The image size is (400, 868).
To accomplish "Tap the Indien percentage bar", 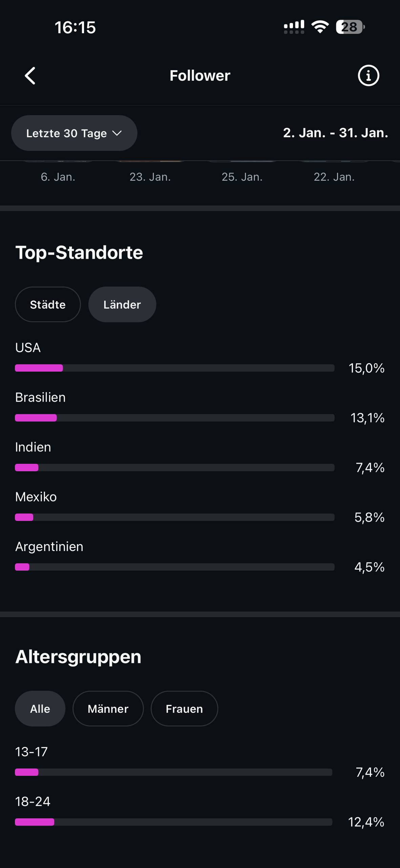I will 174,468.
